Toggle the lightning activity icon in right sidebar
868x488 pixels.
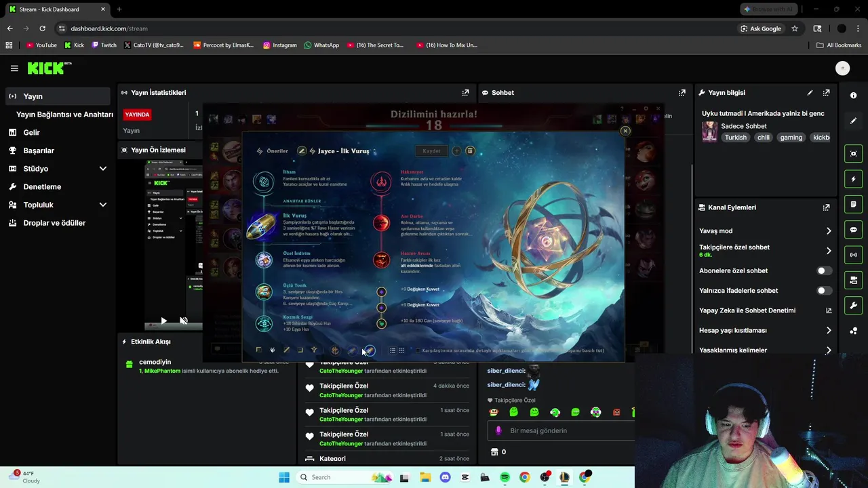tap(853, 179)
